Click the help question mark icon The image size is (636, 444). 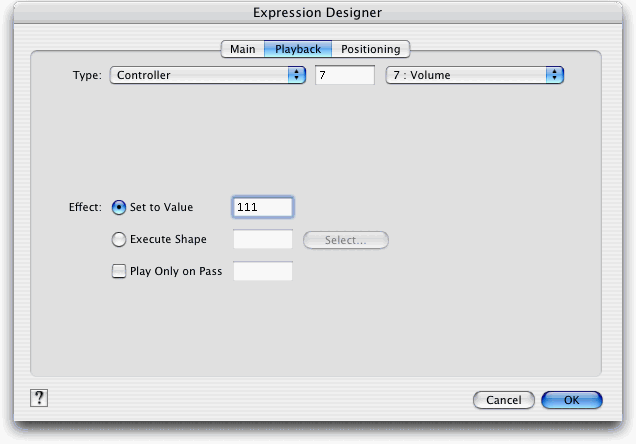coord(39,398)
